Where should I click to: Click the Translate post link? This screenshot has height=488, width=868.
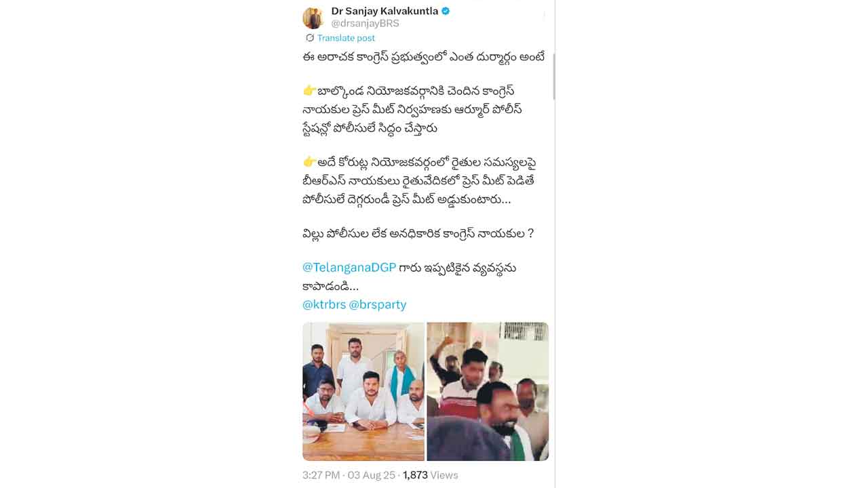(346, 38)
